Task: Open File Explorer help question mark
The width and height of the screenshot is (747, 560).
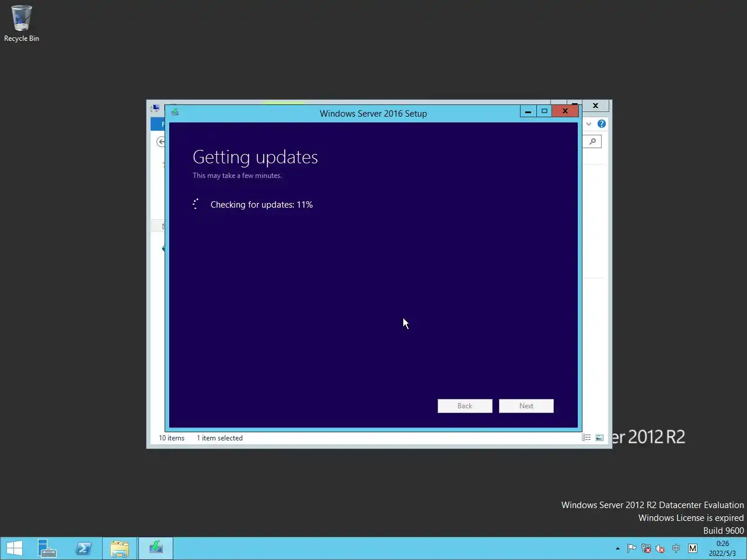Action: coord(602,124)
